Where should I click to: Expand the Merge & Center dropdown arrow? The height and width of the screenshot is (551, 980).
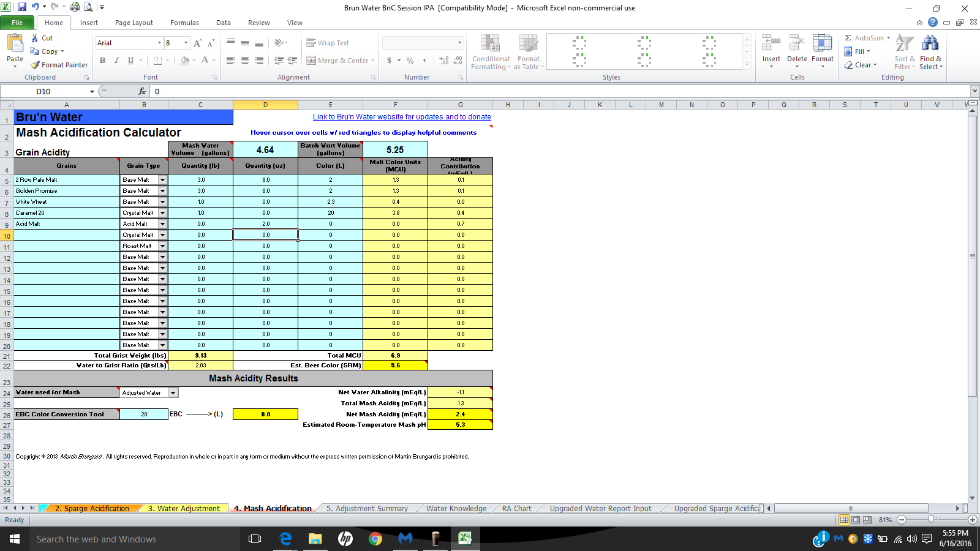point(373,61)
